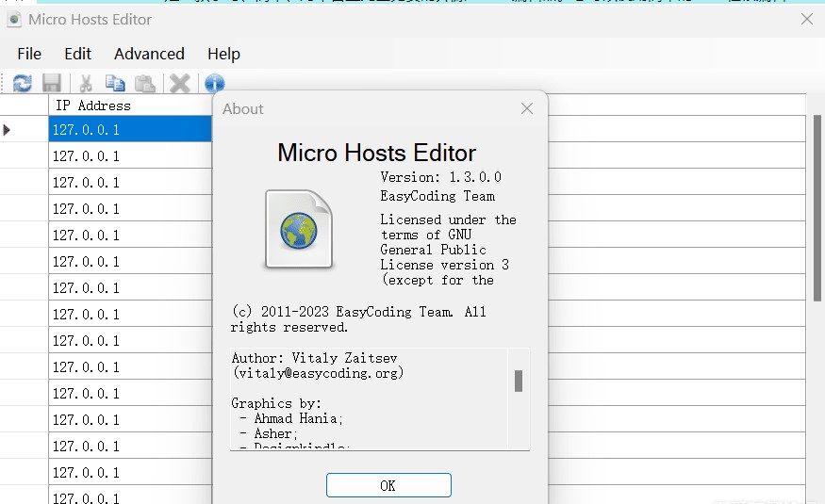The width and height of the screenshot is (825, 504).
Task: Click the (vitaly@easycoding.org) email text
Action: pyautogui.click(x=318, y=373)
